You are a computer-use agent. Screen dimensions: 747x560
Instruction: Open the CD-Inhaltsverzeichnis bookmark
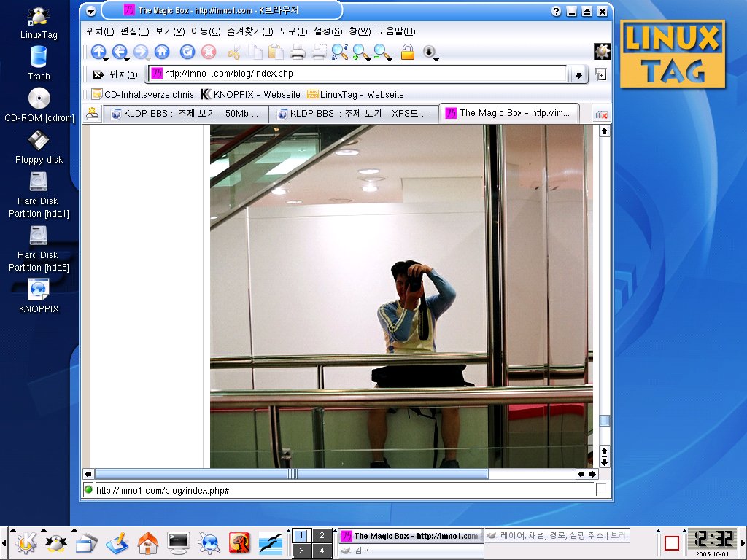point(143,94)
